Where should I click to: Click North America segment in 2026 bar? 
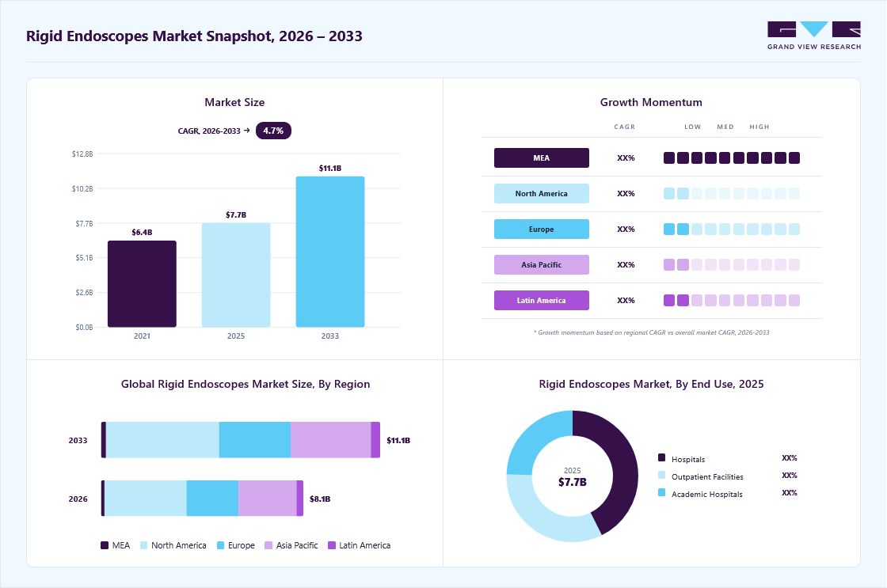pos(146,498)
